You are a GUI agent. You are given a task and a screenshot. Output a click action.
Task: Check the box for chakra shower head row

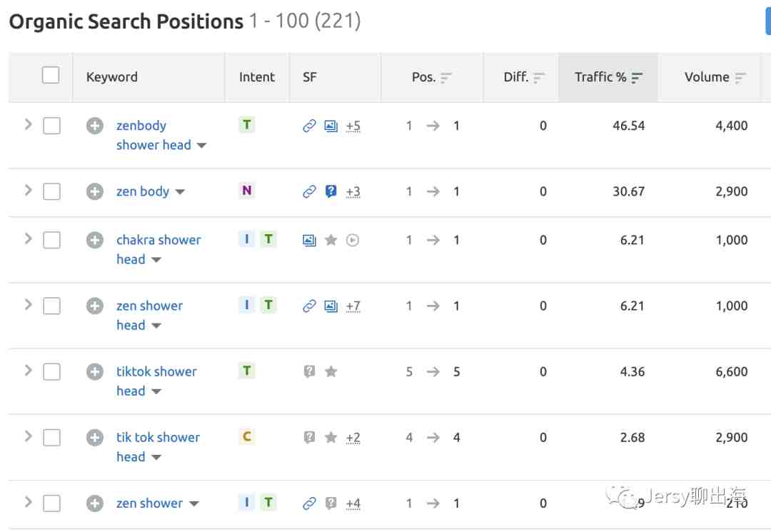click(x=51, y=241)
